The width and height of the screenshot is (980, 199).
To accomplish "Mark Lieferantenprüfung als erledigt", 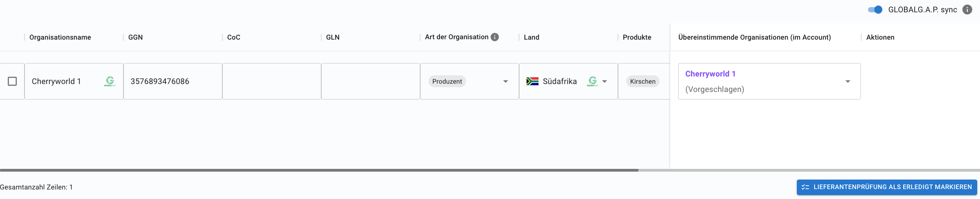I will (887, 187).
